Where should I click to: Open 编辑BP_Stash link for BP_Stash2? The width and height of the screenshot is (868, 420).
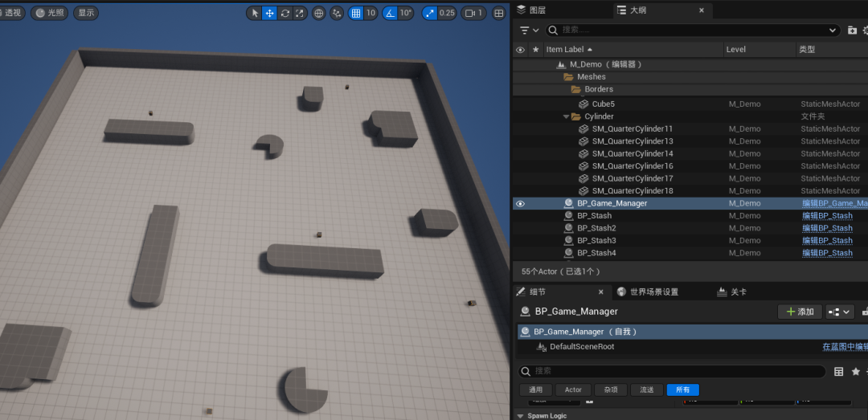tap(827, 228)
